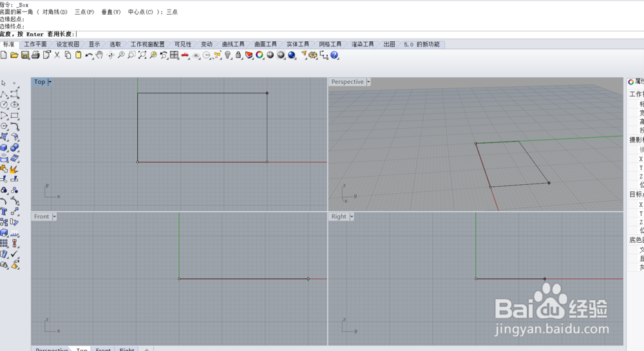Select the Ellipse tool in sidebar

(15, 105)
